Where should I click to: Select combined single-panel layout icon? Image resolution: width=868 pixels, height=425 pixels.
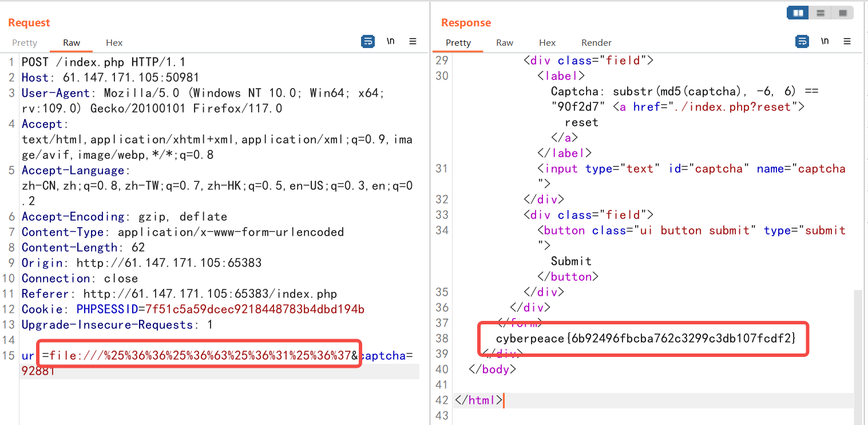point(842,13)
